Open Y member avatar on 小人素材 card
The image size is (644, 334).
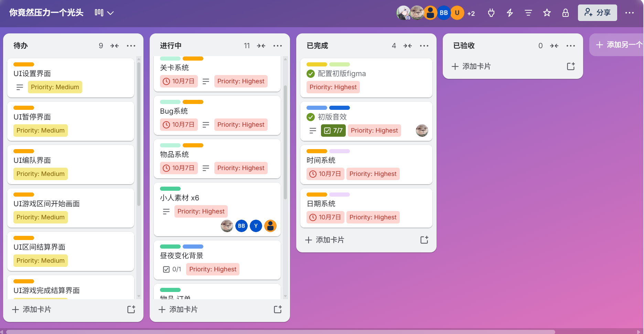[x=256, y=226]
